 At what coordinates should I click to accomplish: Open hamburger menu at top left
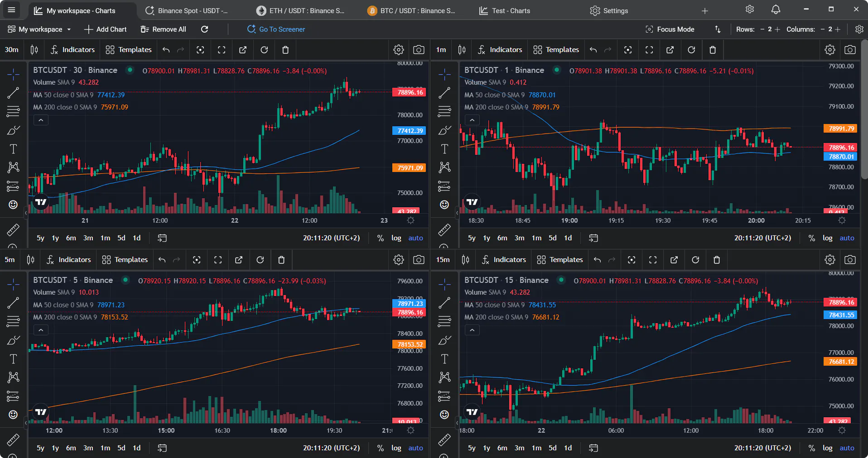11,10
